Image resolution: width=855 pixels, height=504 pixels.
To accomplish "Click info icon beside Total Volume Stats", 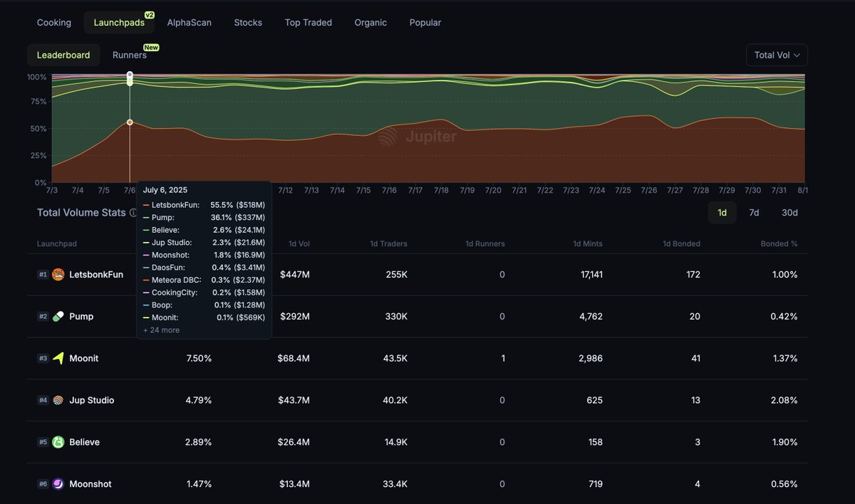I will pos(133,213).
